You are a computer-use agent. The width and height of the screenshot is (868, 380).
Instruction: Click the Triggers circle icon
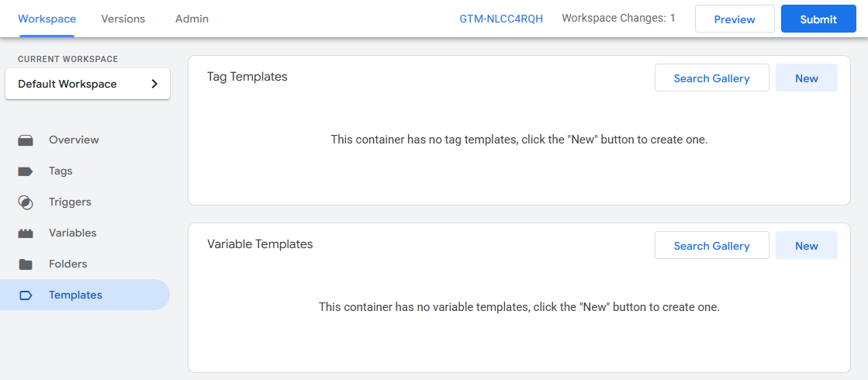(26, 202)
